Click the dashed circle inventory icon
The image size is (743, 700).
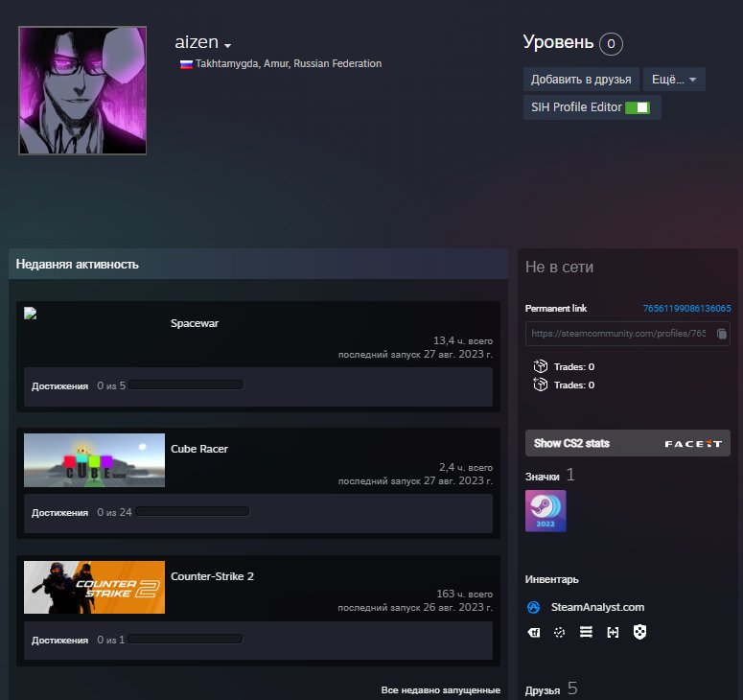point(560,633)
